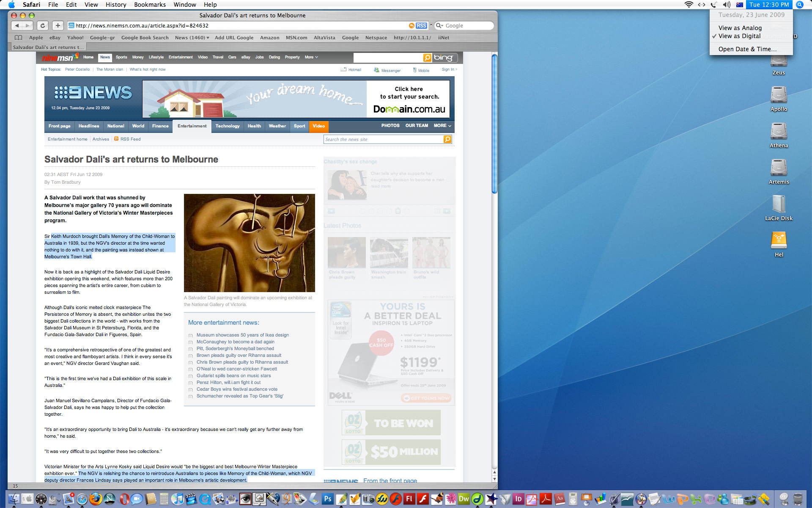
Task: Click the menu bar clock Tue 12:30 PM
Action: coord(769,5)
